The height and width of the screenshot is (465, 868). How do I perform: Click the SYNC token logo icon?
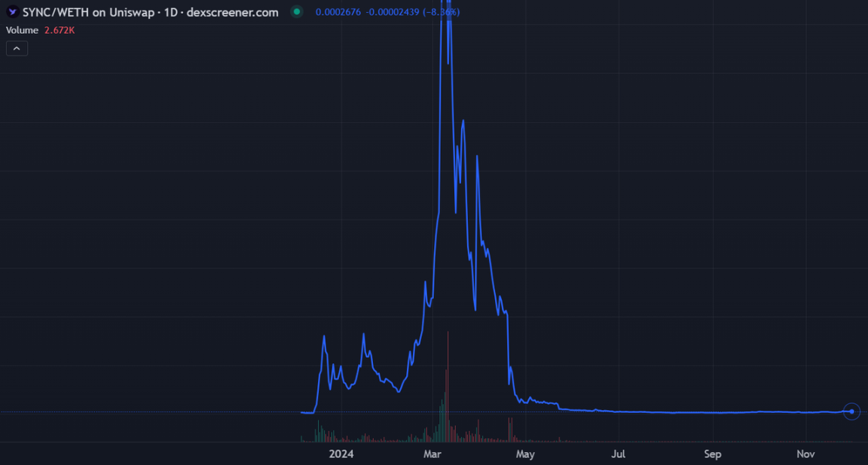coord(12,11)
